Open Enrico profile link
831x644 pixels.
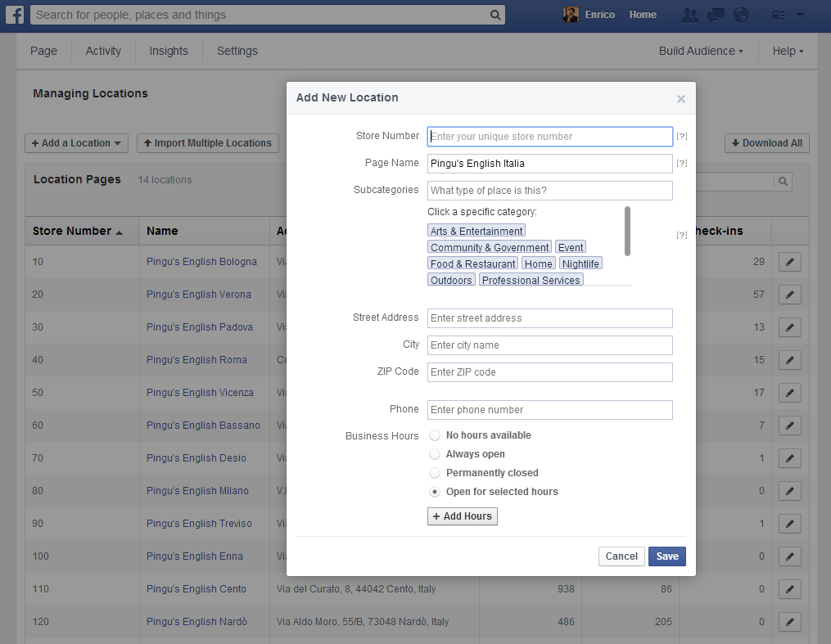(x=600, y=15)
